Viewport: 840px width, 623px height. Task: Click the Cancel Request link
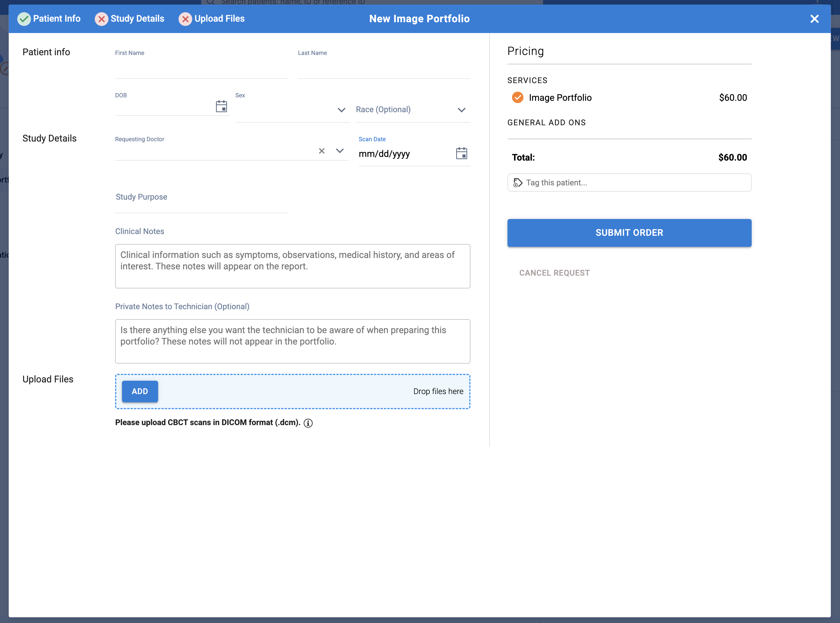pyautogui.click(x=554, y=273)
